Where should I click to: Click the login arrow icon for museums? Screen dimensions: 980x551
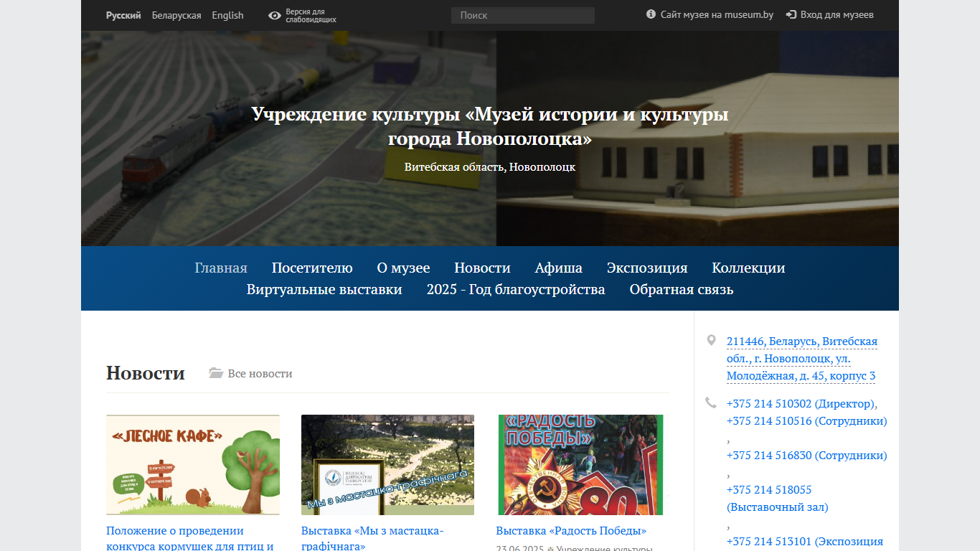791,14
